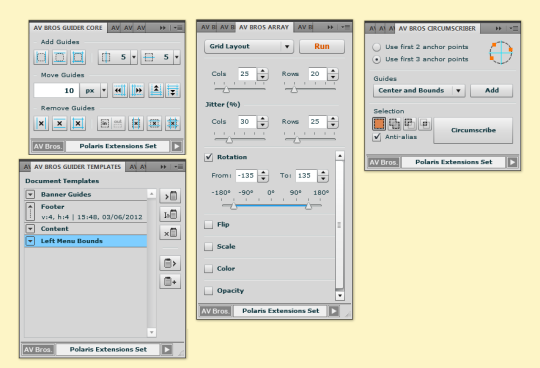The height and width of the screenshot is (368, 540).
Task: Move guides up in Guider Core
Action: 156,90
